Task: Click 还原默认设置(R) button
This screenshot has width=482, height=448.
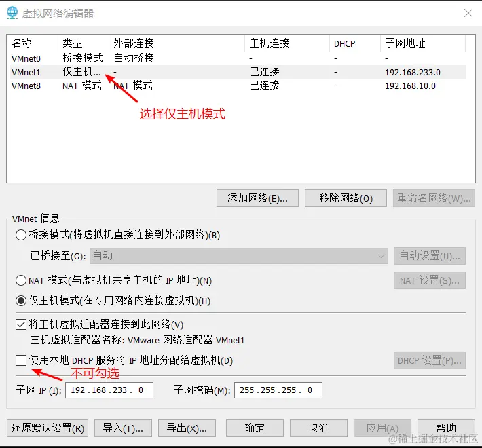Action: pos(48,428)
